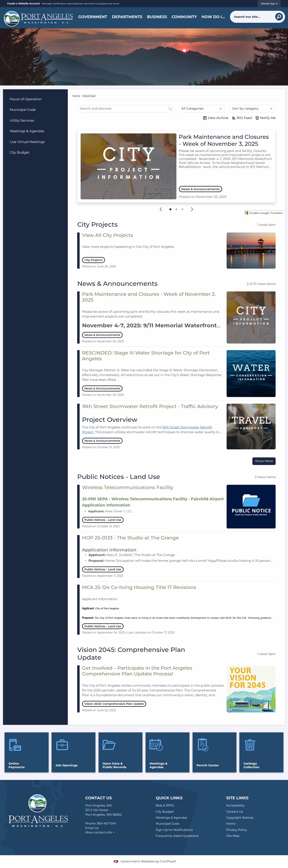
Task: Click NewsFlash breadcrumb link
Action: pyautogui.click(x=89, y=96)
